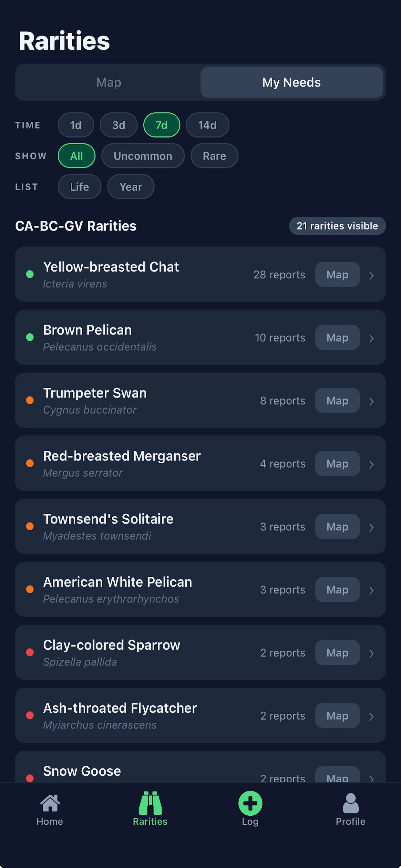Tap the Rarities binoculars icon

click(x=150, y=803)
